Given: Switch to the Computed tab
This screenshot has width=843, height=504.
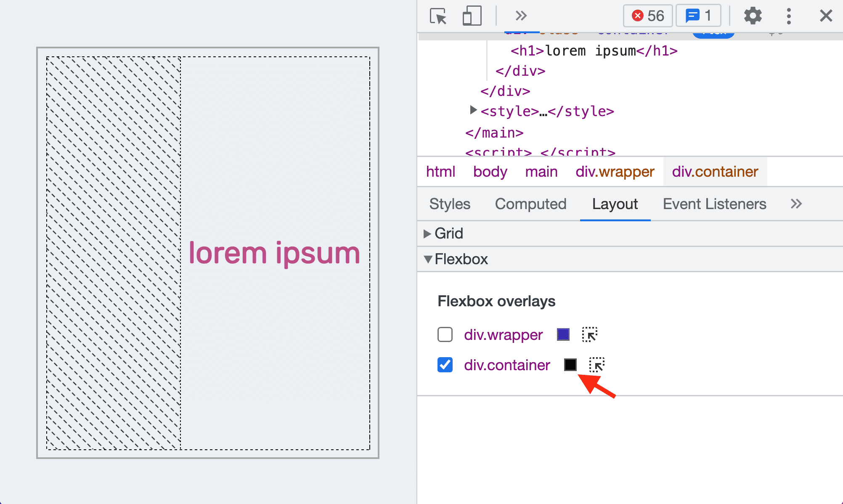Looking at the screenshot, I should click(x=530, y=203).
